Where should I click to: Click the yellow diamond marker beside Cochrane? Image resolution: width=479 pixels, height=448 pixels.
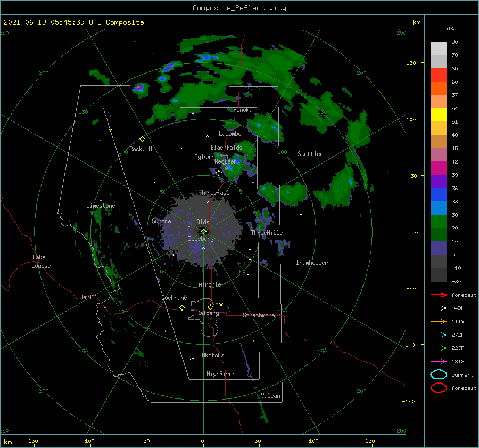183,307
